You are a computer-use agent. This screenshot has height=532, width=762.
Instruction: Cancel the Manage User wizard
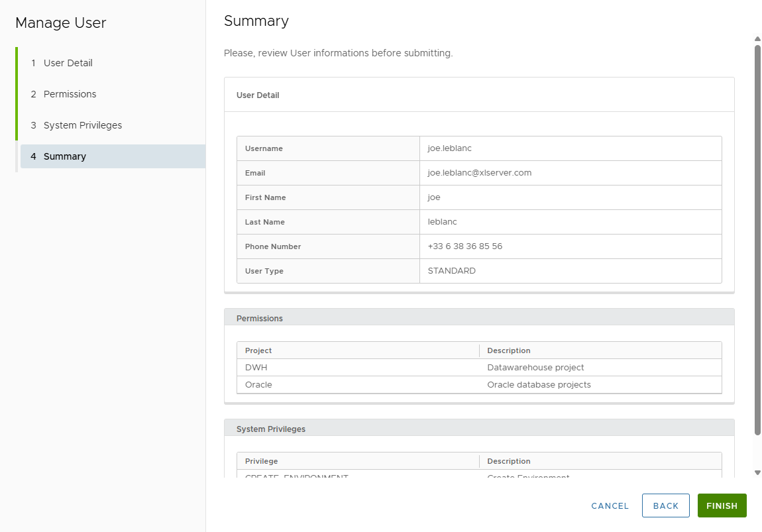[x=610, y=505]
